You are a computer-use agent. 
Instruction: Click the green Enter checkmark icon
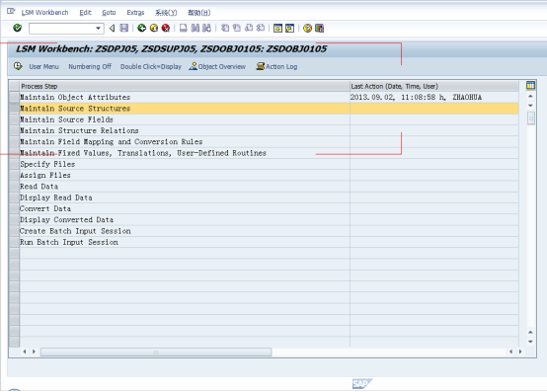coord(17,28)
